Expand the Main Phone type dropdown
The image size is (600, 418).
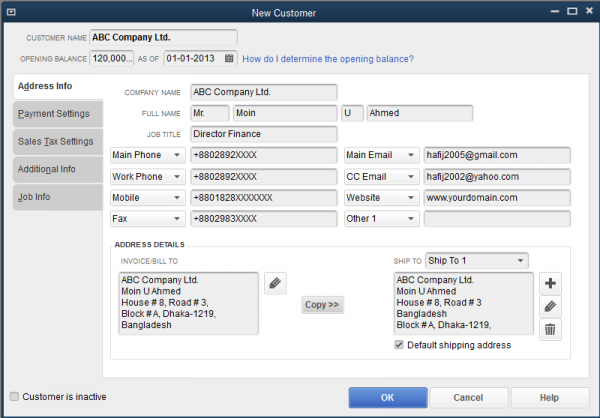[x=178, y=155]
